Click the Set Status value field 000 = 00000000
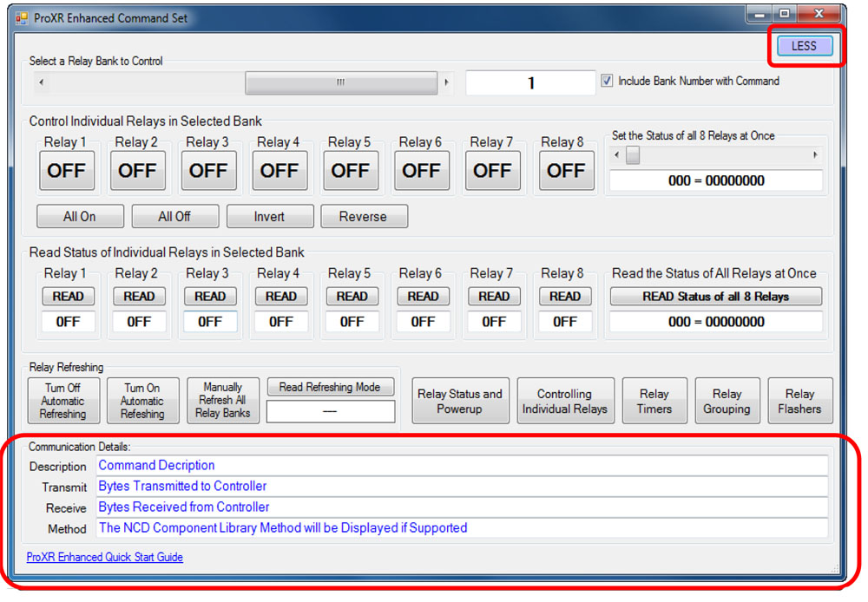This screenshot has height=602, width=868. pos(716,181)
